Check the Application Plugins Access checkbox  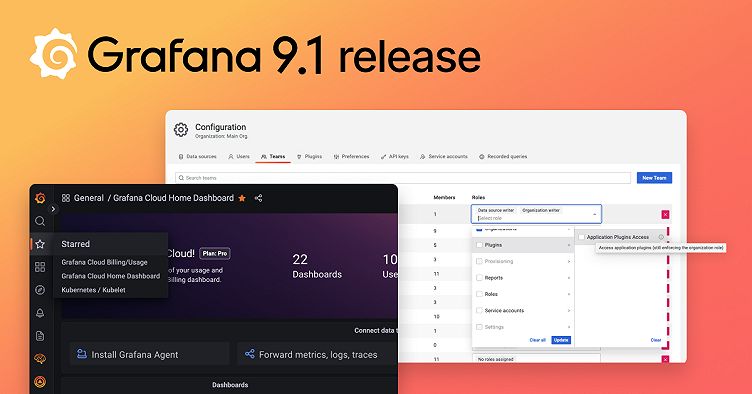pos(582,237)
